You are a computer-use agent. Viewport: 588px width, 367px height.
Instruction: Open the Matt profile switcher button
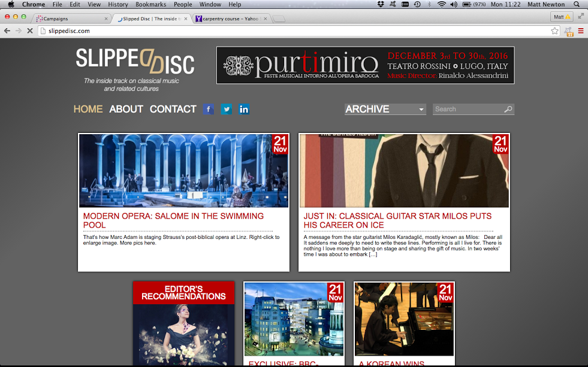[x=562, y=17]
